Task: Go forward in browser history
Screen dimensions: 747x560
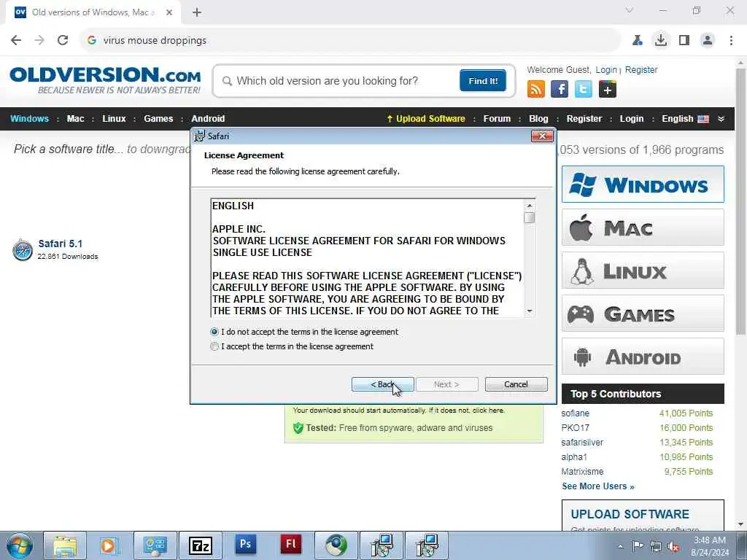Action: point(39,40)
